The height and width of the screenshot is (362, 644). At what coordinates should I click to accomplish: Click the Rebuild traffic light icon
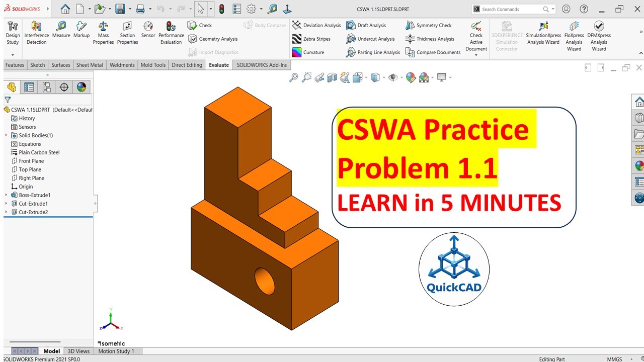[x=222, y=9]
